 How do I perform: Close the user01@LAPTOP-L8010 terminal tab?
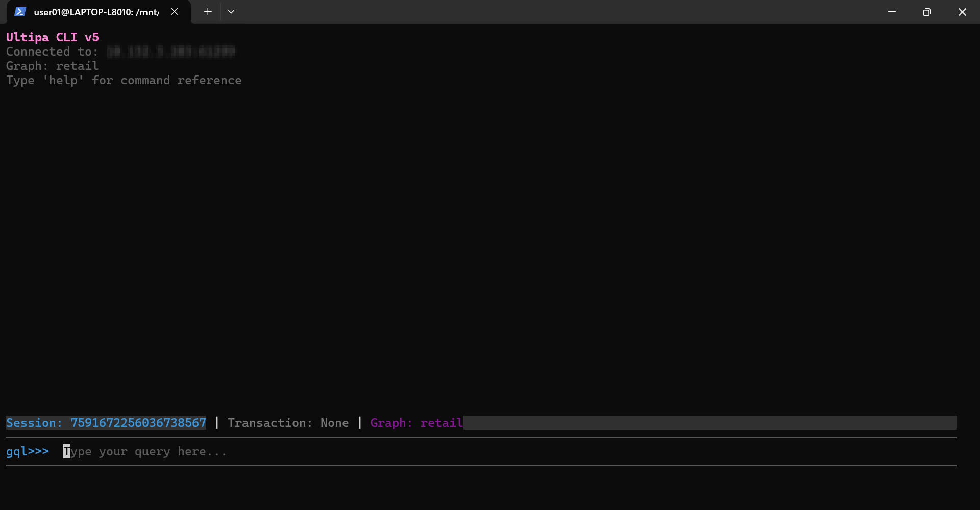click(175, 12)
